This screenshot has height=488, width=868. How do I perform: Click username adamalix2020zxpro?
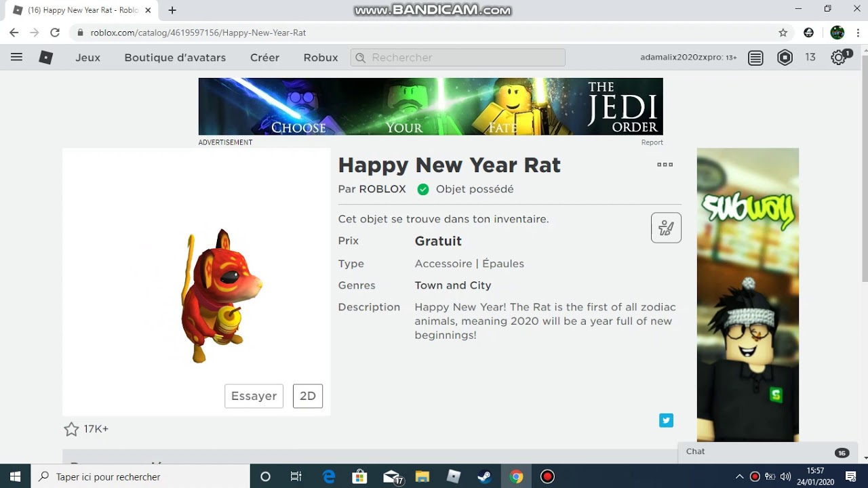[x=682, y=58]
